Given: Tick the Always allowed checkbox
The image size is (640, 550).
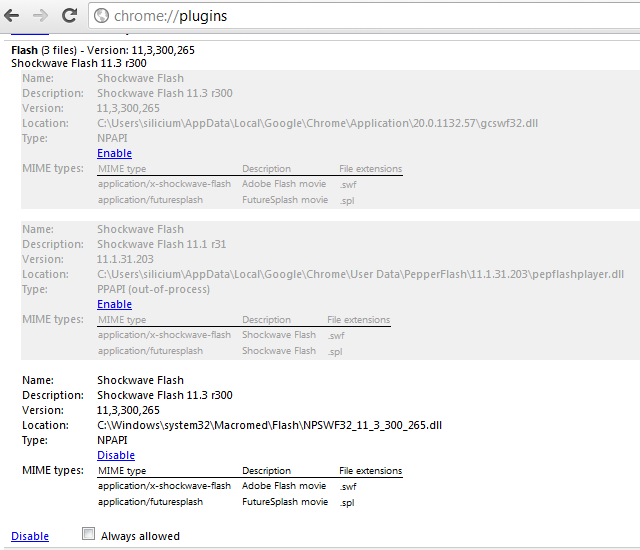Looking at the screenshot, I should [x=88, y=534].
